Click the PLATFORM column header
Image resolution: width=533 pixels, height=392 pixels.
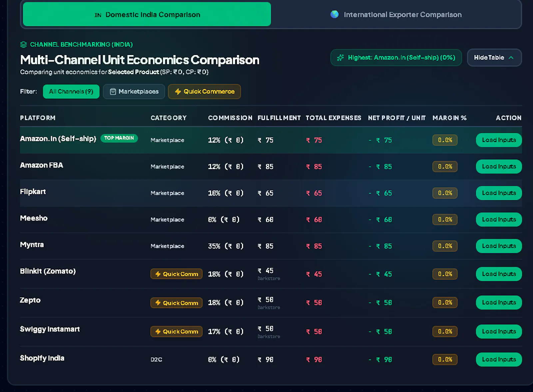click(x=38, y=118)
